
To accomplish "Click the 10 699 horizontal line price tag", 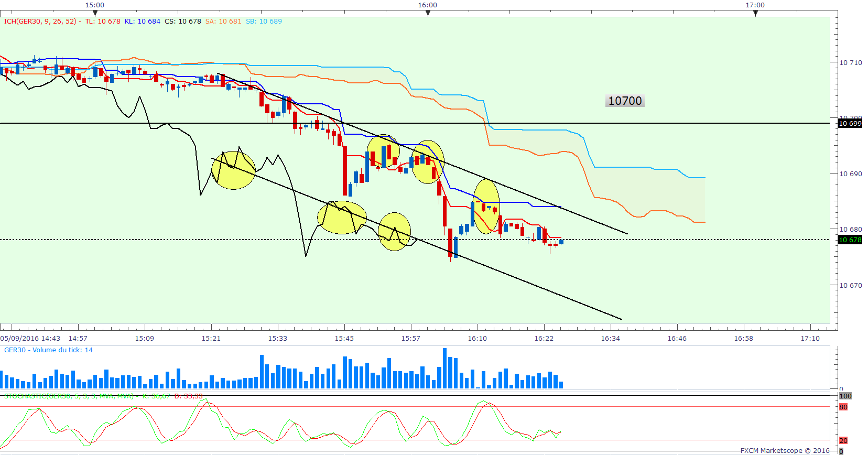I will [x=850, y=124].
